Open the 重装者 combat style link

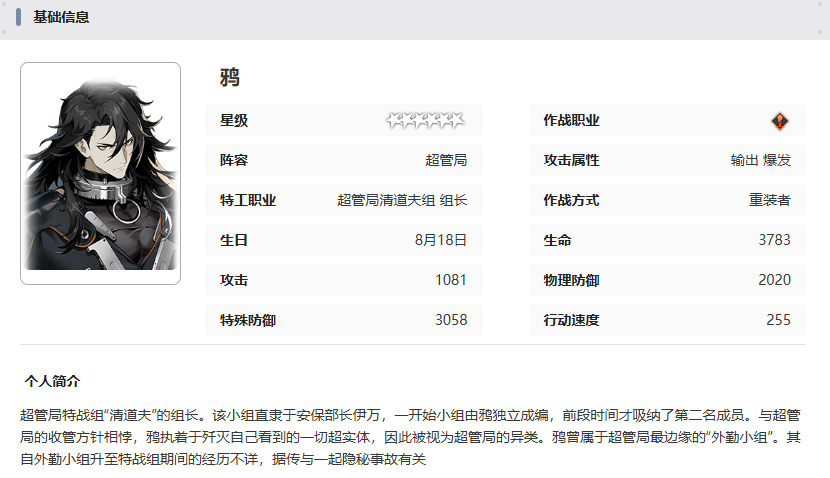(x=770, y=200)
